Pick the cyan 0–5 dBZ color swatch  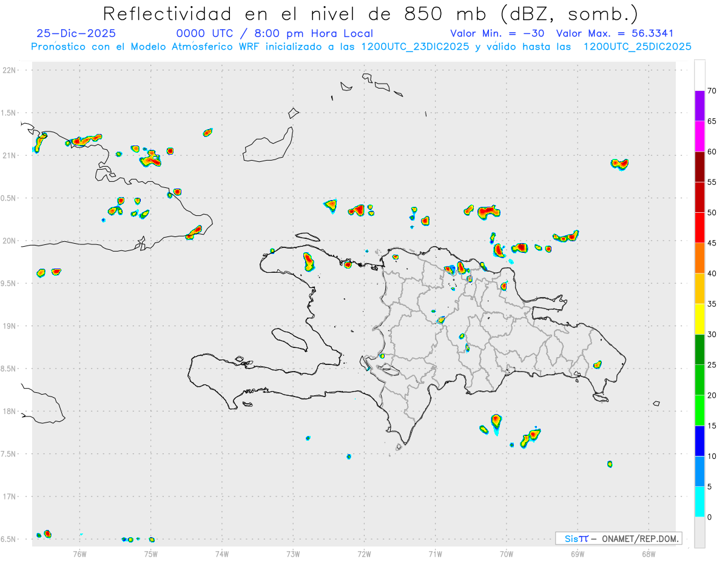(699, 502)
